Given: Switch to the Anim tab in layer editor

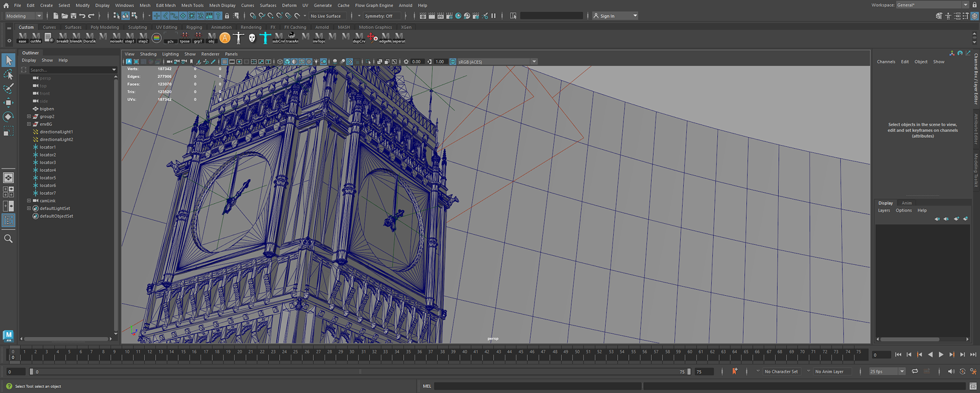Looking at the screenshot, I should click(x=906, y=203).
